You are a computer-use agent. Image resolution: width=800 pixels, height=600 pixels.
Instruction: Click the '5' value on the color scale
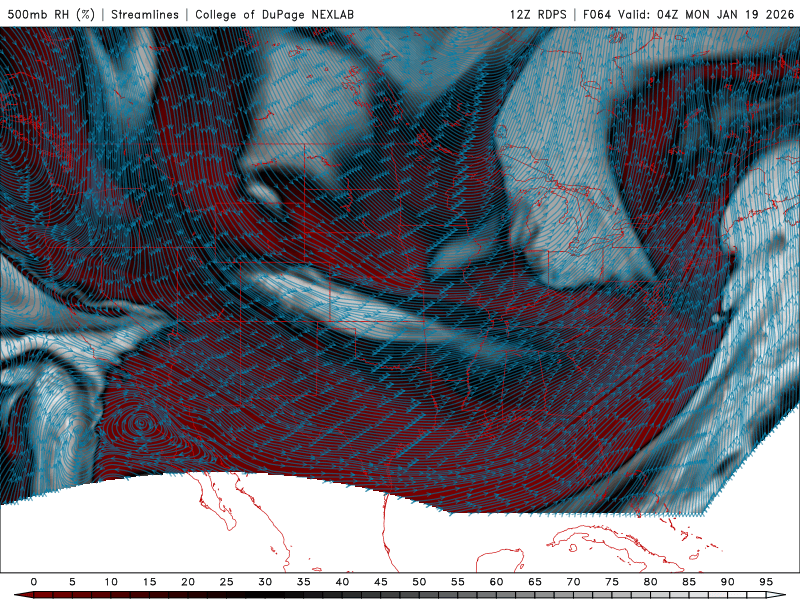72,582
